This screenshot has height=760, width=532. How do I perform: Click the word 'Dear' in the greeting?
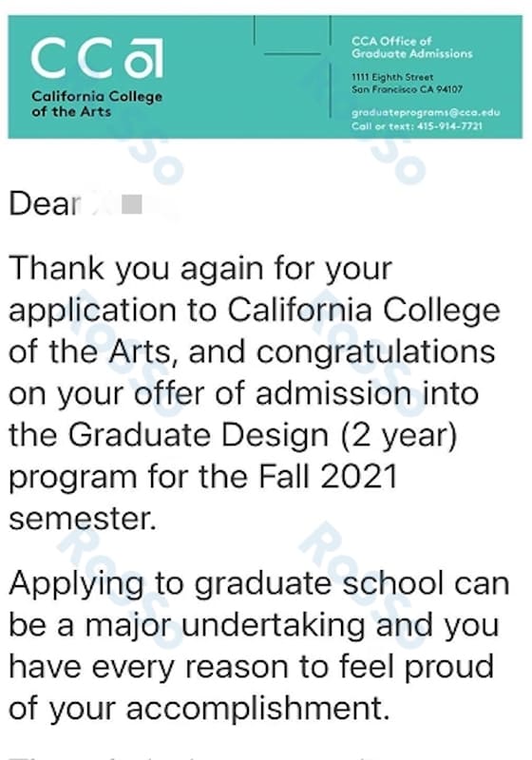pos(44,203)
